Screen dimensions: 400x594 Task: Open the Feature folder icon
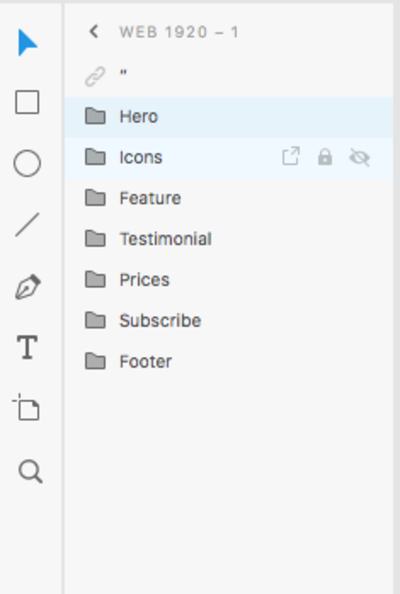pyautogui.click(x=95, y=198)
